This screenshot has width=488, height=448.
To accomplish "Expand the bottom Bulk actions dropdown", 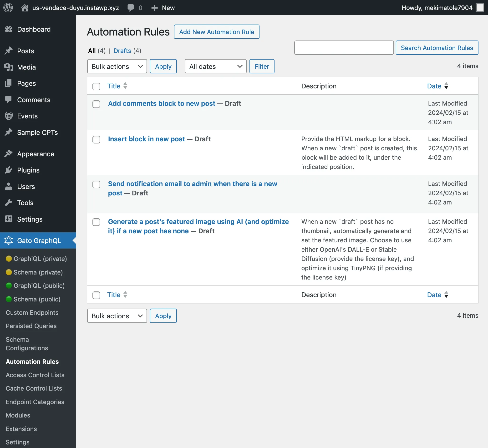I will coord(117,316).
